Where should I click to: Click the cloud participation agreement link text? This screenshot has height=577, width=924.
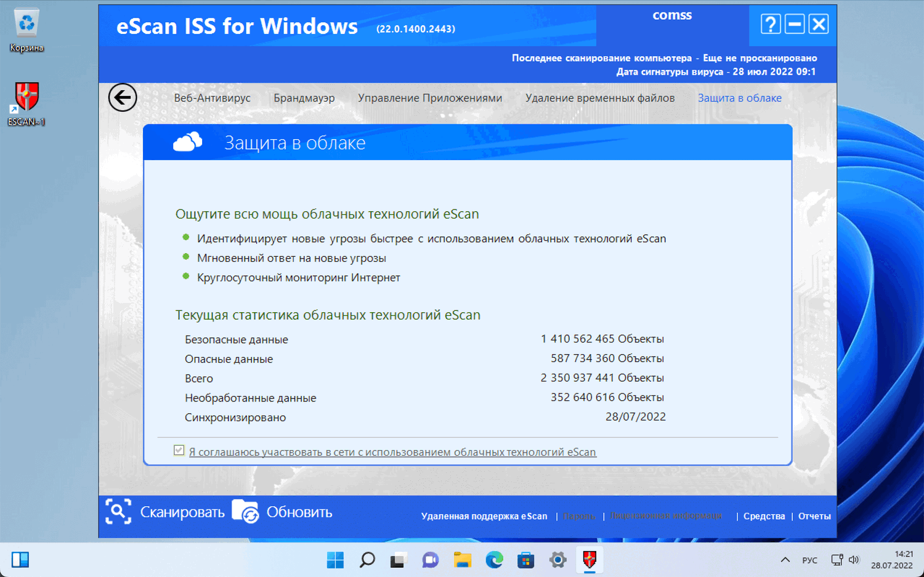pyautogui.click(x=392, y=452)
